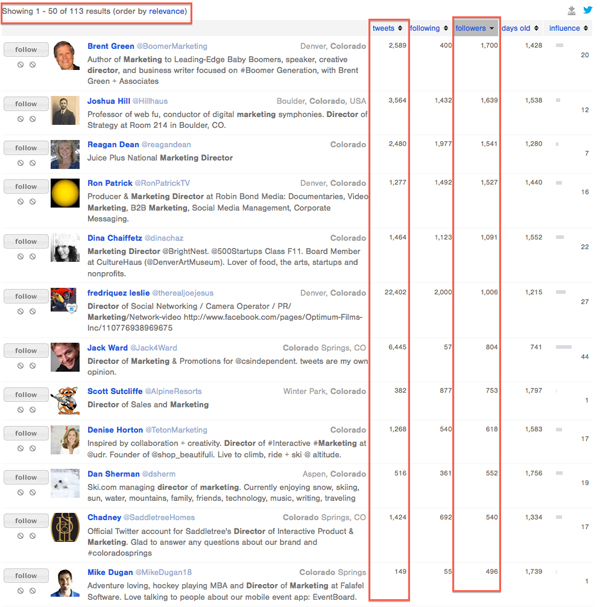Viewport: 600px width, 607px height.
Task: Open the @RonPatrickTV handle link
Action: click(x=162, y=183)
